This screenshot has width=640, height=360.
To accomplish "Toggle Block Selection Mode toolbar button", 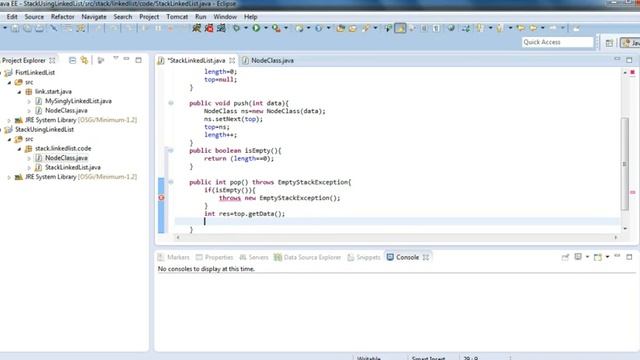I will (424, 28).
